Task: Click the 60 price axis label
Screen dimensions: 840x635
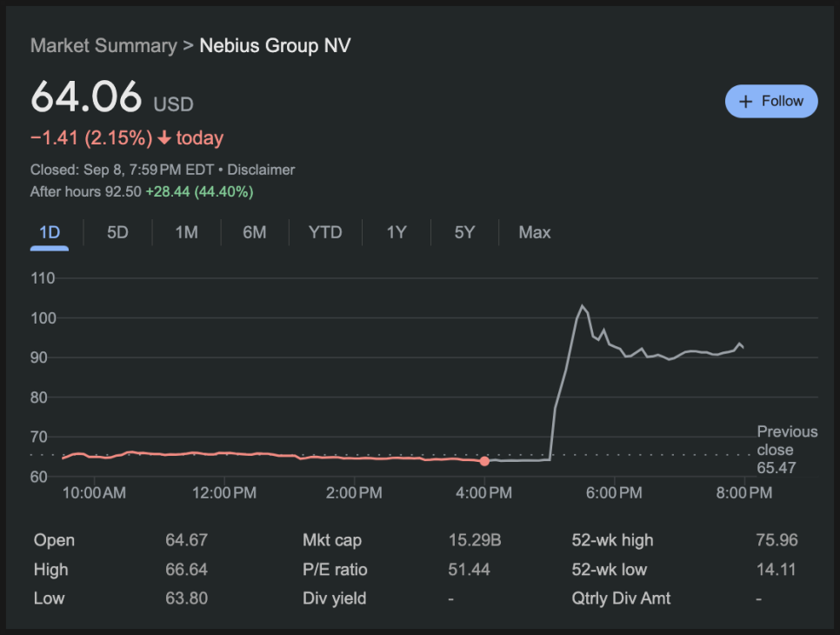Action: pyautogui.click(x=39, y=477)
